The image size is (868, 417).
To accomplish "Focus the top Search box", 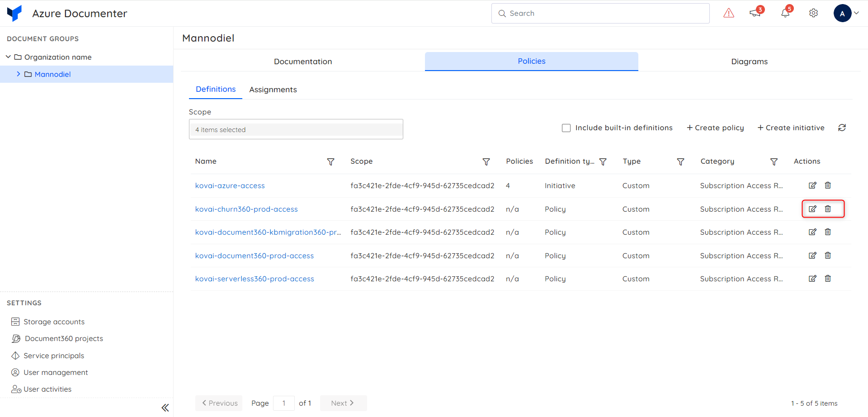I will 600,13.
